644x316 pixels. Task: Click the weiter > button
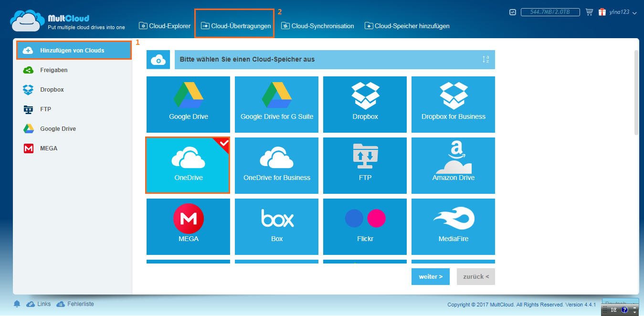pyautogui.click(x=431, y=276)
